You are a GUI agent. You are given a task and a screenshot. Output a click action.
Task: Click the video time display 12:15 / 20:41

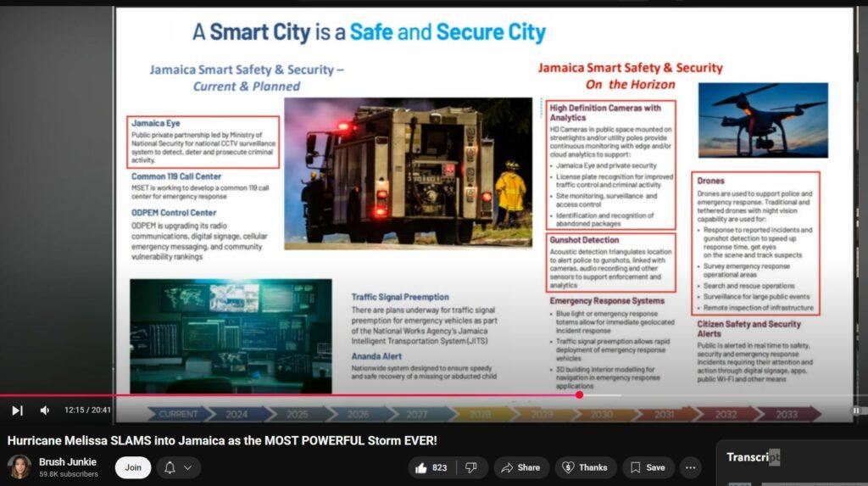tap(87, 411)
